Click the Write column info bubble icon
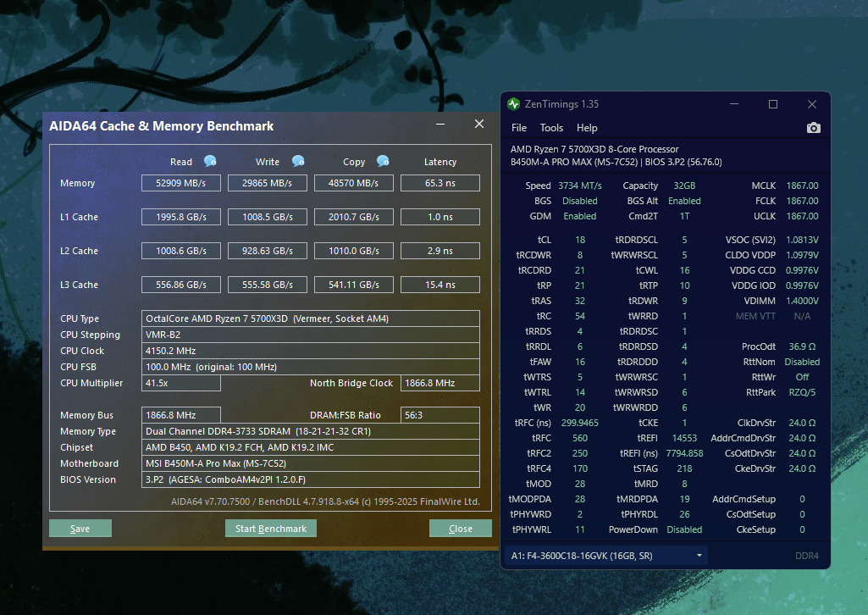 298,161
